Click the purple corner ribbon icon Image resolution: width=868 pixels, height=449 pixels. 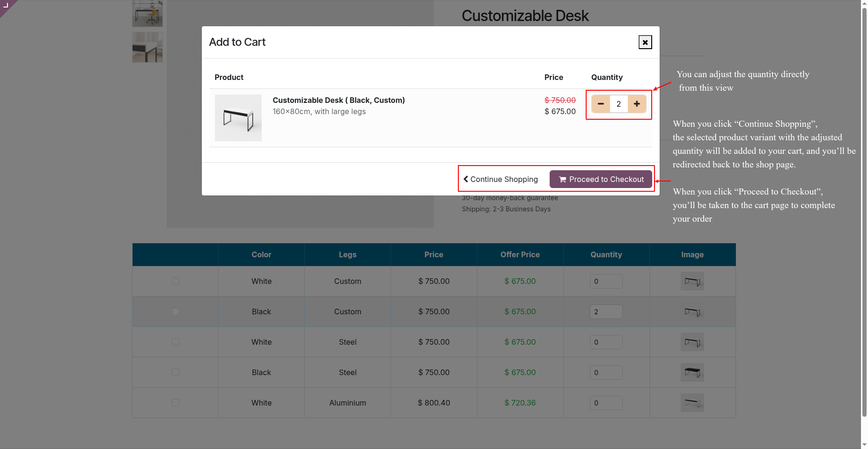[6, 6]
